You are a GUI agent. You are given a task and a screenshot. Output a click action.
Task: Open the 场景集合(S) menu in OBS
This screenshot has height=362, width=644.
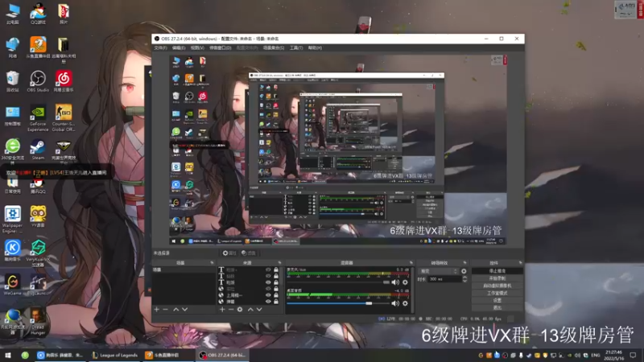(274, 48)
